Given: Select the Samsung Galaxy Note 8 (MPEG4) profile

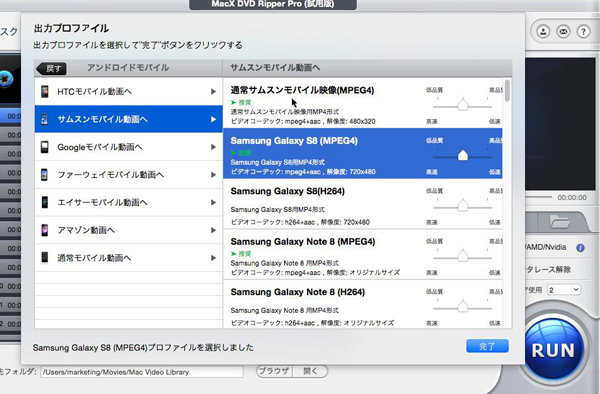Looking at the screenshot, I should pos(362,254).
